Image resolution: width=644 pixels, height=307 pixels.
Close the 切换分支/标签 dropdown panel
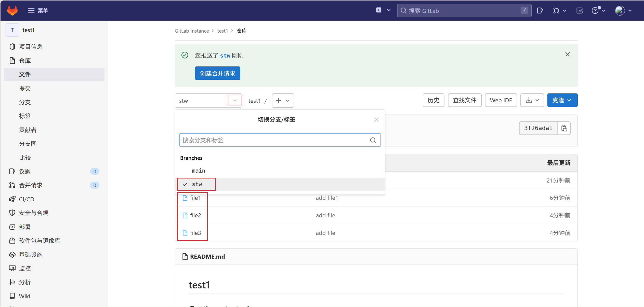376,120
